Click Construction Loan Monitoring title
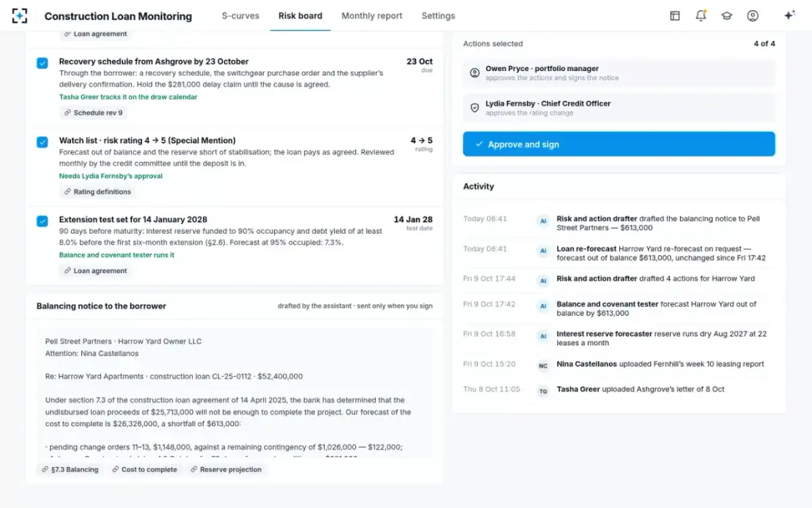812x508 pixels. pos(118,16)
